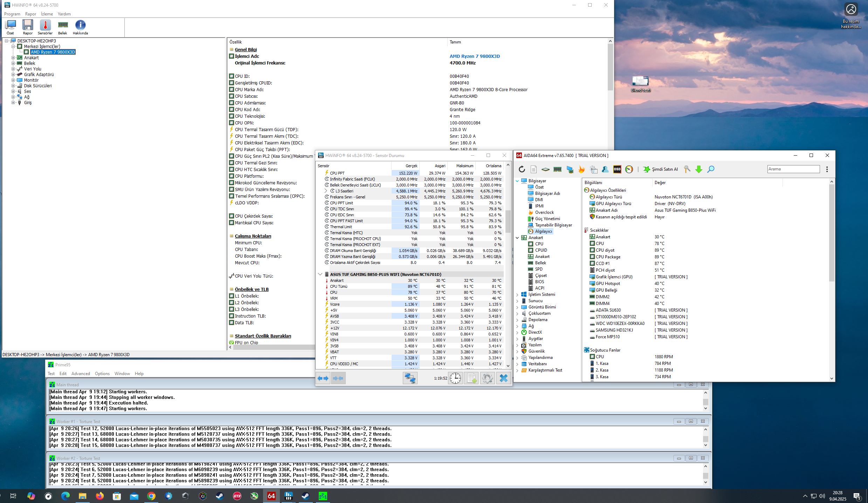Click the AIDA64 taskbar icon labeled 64

pyautogui.click(x=271, y=496)
